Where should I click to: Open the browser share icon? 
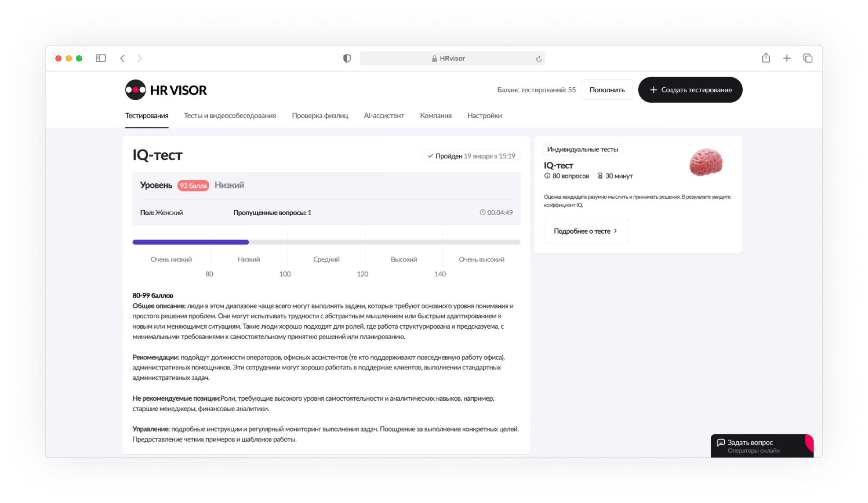pyautogui.click(x=766, y=58)
